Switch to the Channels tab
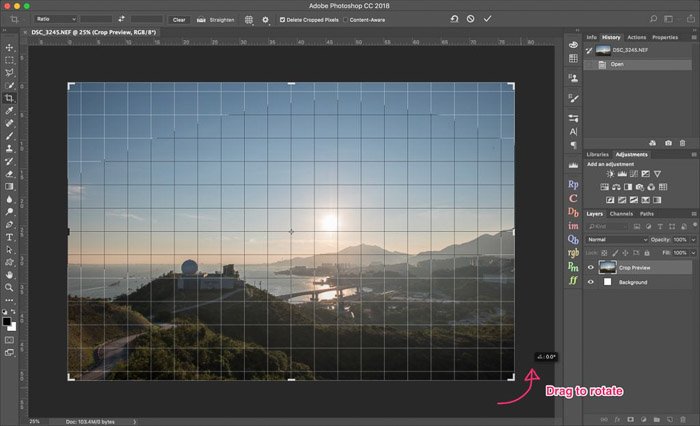 click(x=621, y=214)
